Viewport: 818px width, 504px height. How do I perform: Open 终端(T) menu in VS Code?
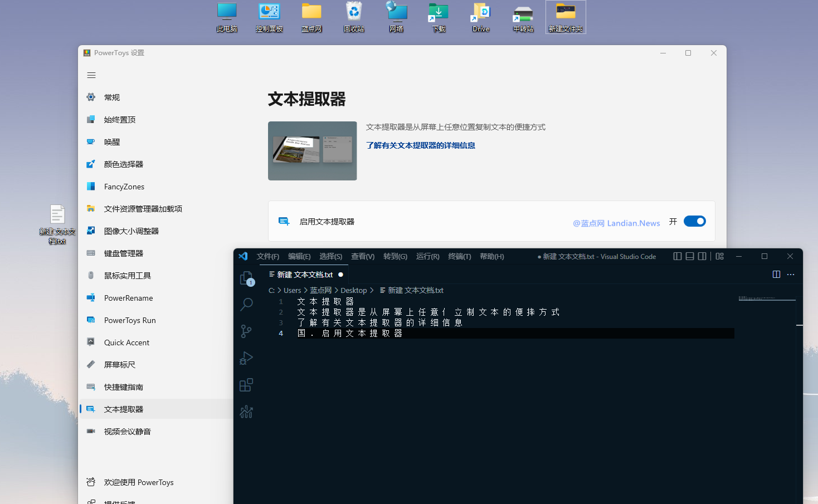click(x=460, y=256)
